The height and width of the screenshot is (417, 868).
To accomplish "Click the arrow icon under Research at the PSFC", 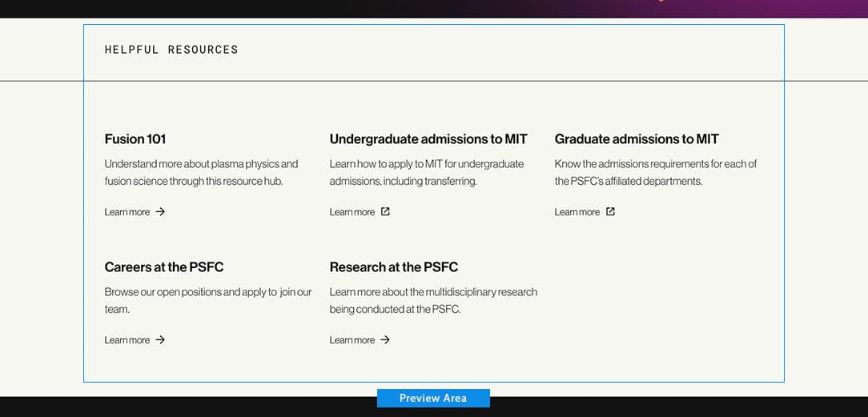I will (385, 339).
